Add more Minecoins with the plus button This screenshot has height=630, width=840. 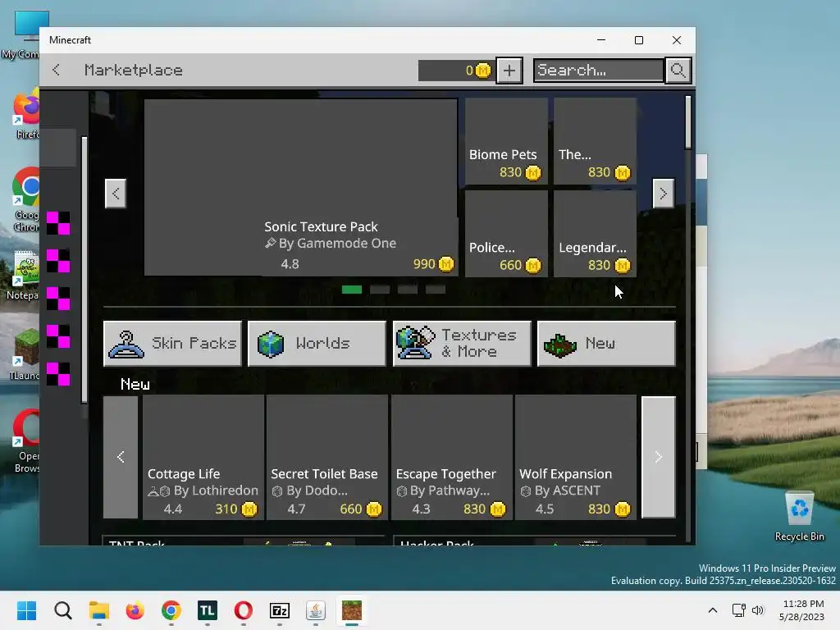509,71
